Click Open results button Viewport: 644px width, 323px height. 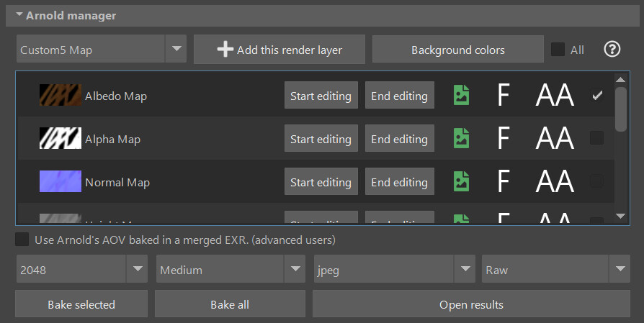click(x=471, y=304)
